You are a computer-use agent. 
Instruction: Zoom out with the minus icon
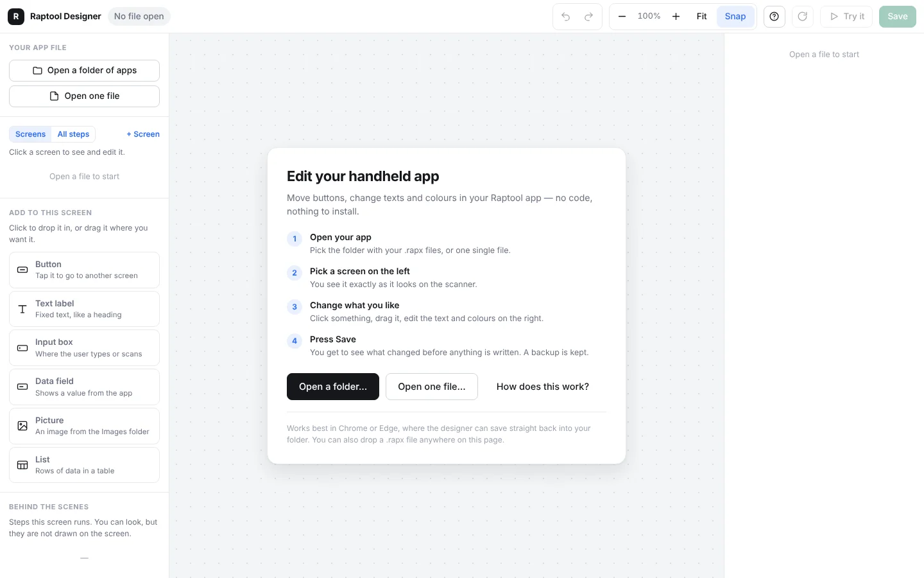click(622, 17)
